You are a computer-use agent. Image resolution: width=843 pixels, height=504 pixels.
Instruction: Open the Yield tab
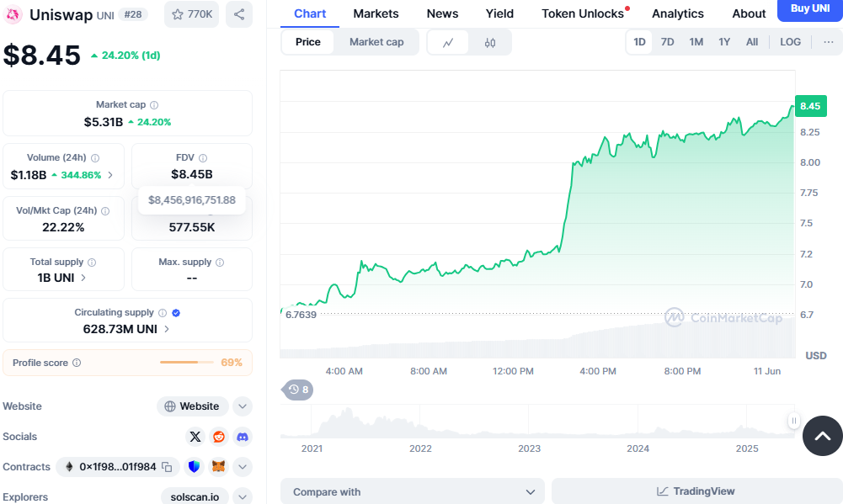coord(499,14)
